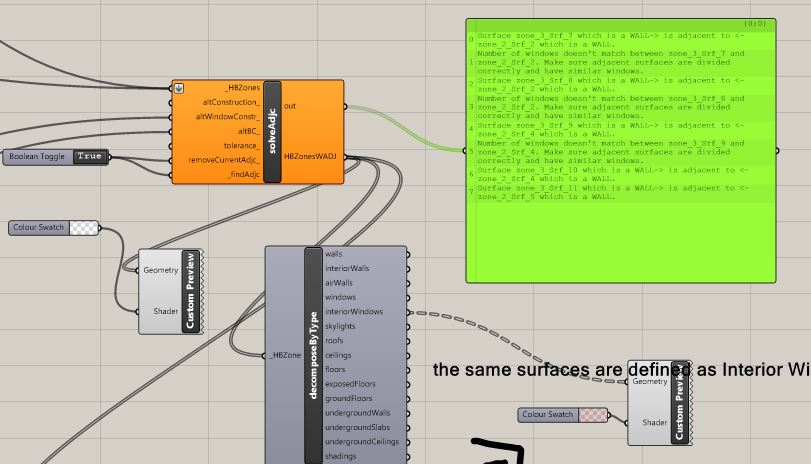Click the undergroundWalls output
Image resolution: width=811 pixels, height=464 pixels.
pos(357,413)
